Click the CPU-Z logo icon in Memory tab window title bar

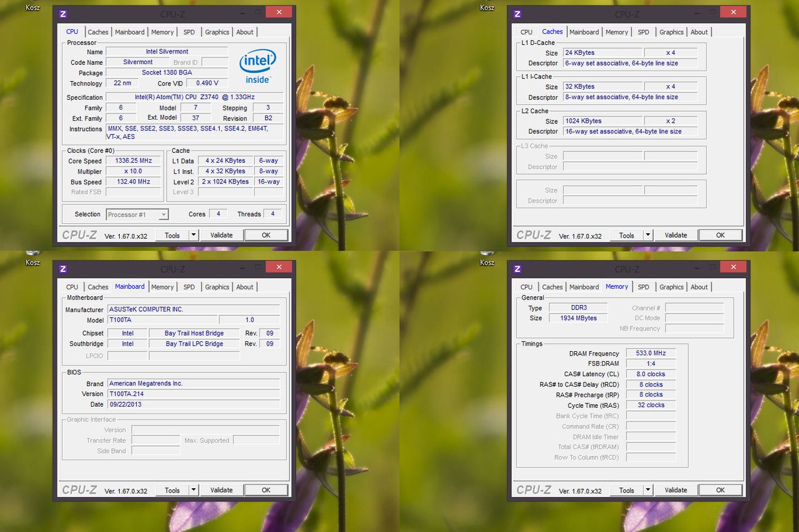point(517,269)
